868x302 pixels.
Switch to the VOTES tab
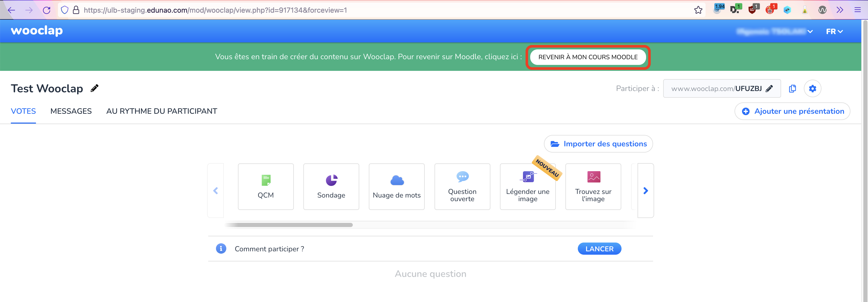coord(23,111)
